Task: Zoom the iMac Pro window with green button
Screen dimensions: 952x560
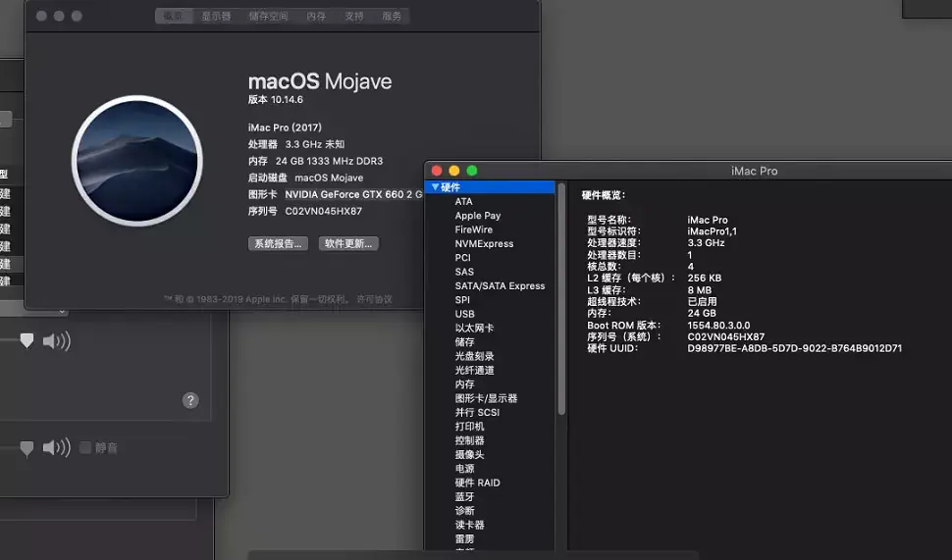Action: pyautogui.click(x=472, y=171)
